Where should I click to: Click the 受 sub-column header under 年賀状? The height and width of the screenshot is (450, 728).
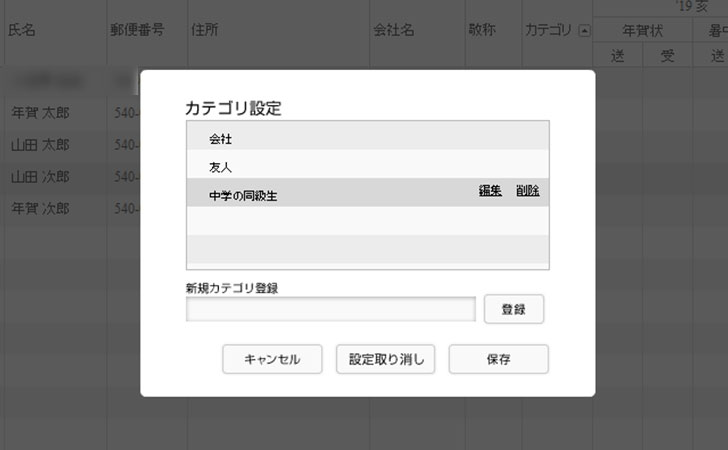click(667, 56)
